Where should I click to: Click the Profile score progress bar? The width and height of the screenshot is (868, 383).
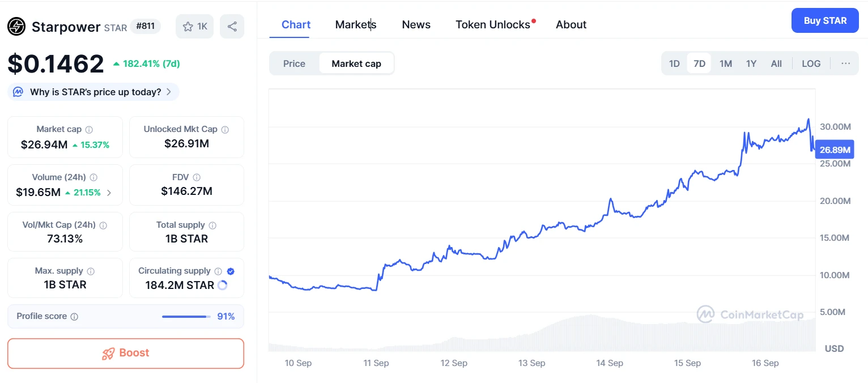click(x=185, y=317)
